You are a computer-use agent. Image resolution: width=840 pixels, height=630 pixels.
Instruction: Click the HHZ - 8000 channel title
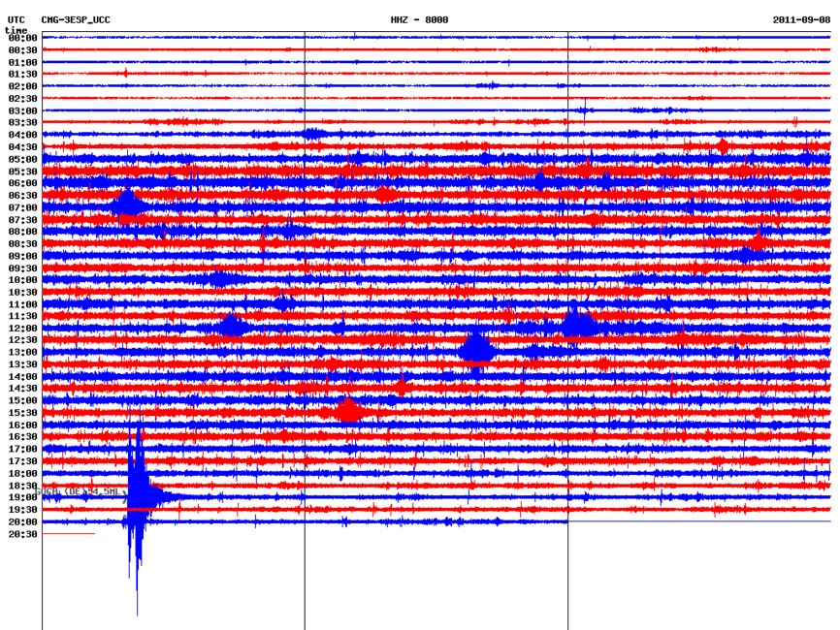point(419,19)
